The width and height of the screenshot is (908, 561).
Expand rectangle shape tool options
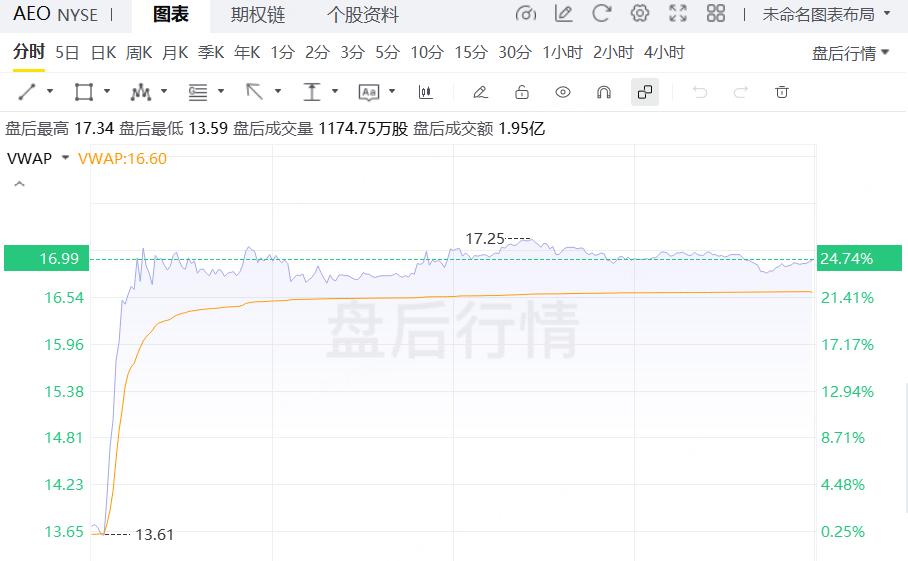click(107, 91)
